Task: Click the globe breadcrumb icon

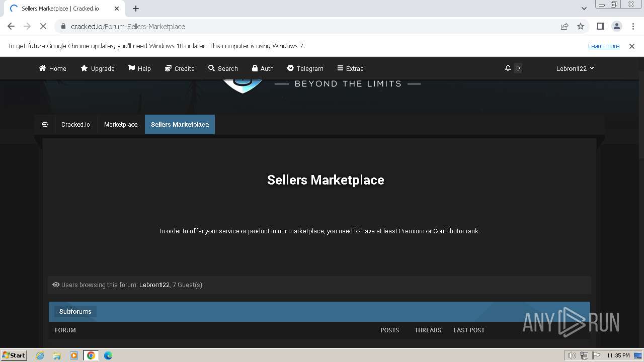Action: pos(45,124)
